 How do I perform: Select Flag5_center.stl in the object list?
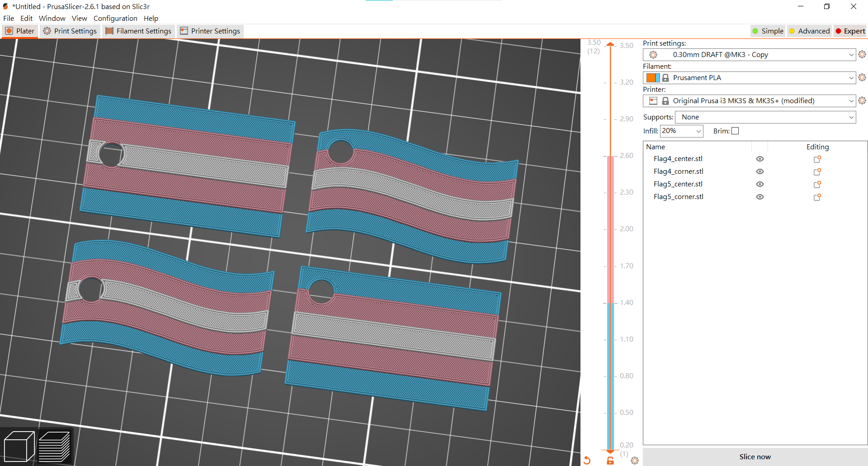(x=678, y=184)
